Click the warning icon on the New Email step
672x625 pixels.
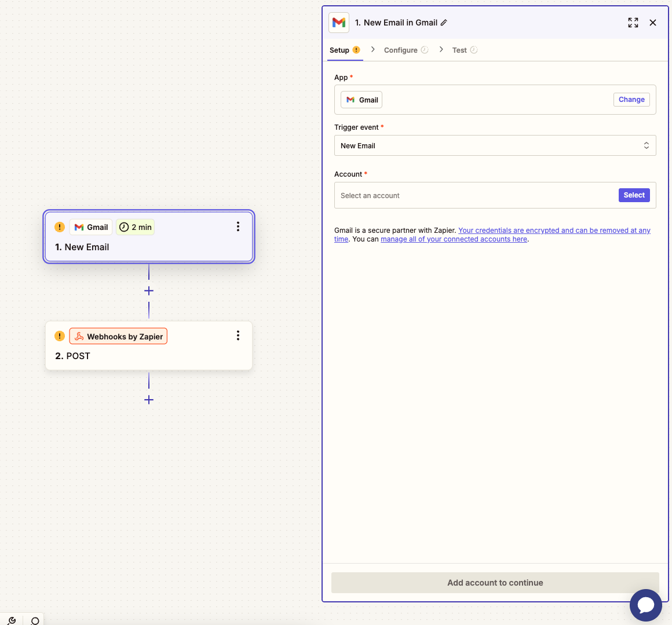(x=59, y=227)
